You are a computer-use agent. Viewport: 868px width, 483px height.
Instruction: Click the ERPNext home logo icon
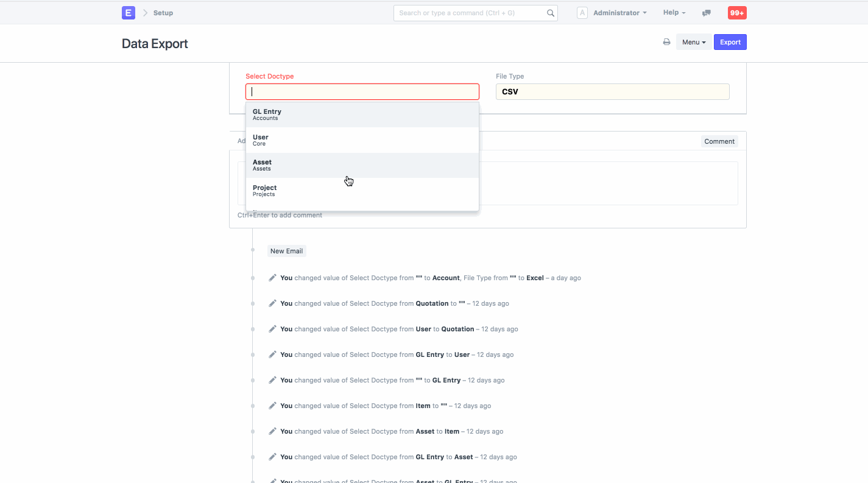click(x=128, y=13)
